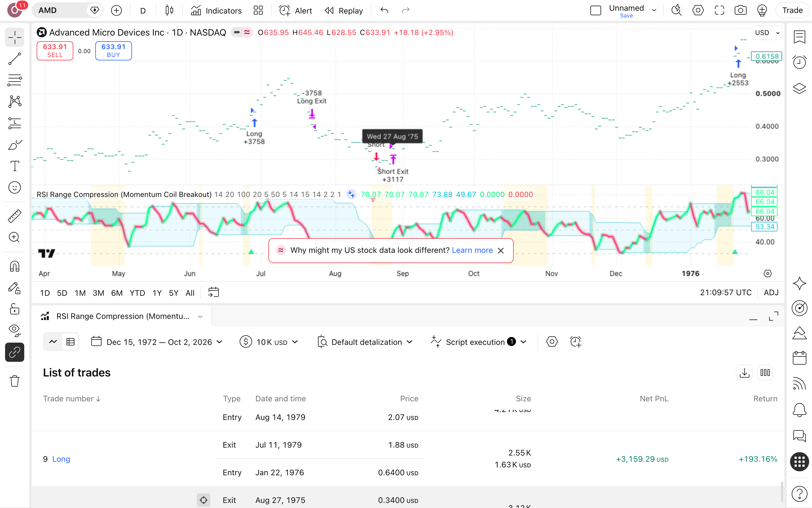Activate the zoom in tool

click(14, 238)
